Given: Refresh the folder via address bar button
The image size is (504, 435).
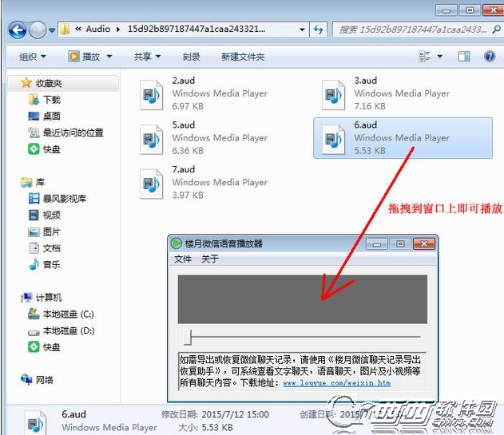Looking at the screenshot, I should coord(318,30).
